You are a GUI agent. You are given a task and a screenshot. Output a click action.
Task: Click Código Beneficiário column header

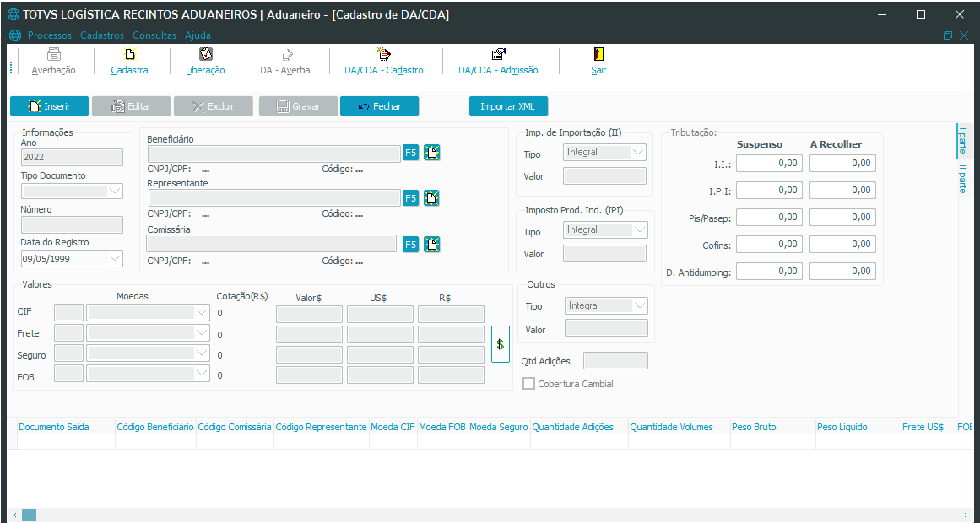click(x=155, y=427)
